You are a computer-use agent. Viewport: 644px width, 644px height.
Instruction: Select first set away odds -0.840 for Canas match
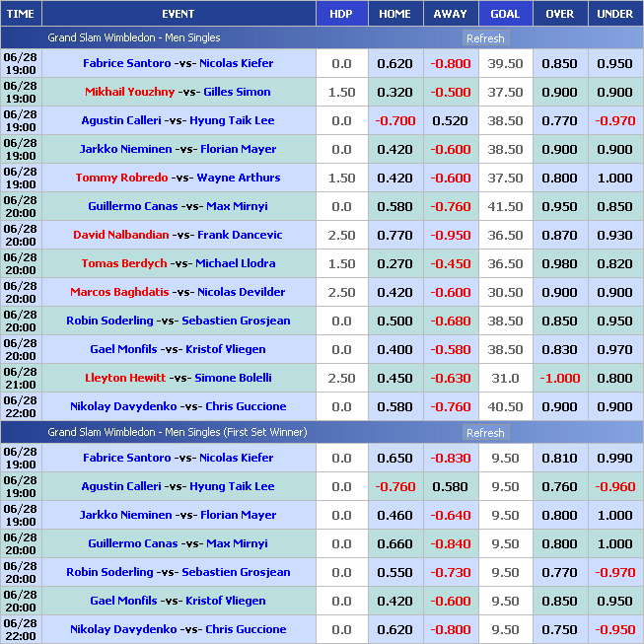(450, 543)
